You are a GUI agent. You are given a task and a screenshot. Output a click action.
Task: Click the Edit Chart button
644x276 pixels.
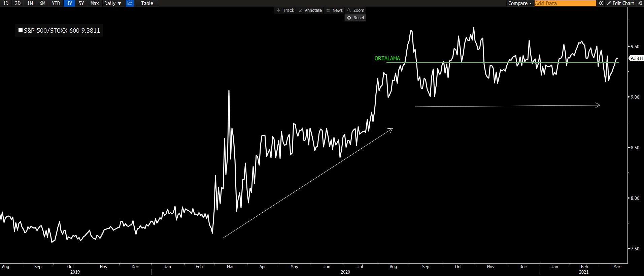[x=620, y=3]
